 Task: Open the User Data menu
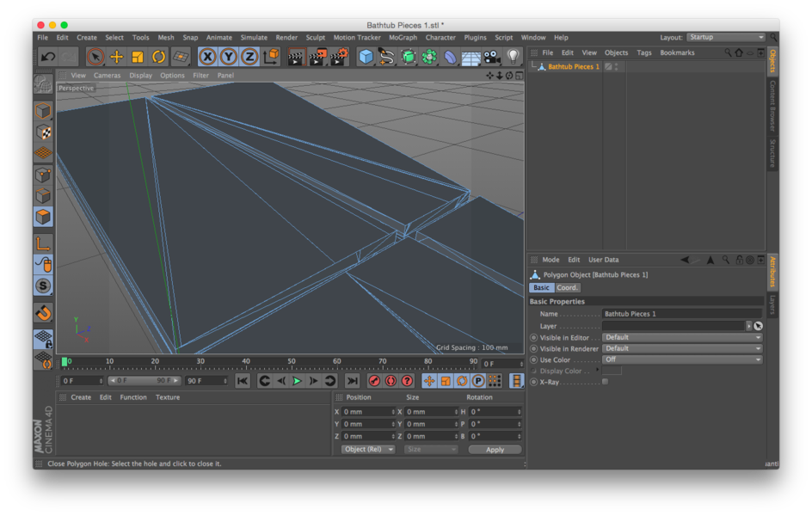click(x=603, y=260)
